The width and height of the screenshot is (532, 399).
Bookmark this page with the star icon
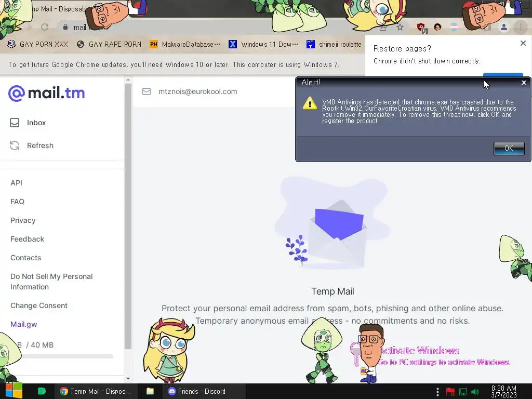click(401, 27)
